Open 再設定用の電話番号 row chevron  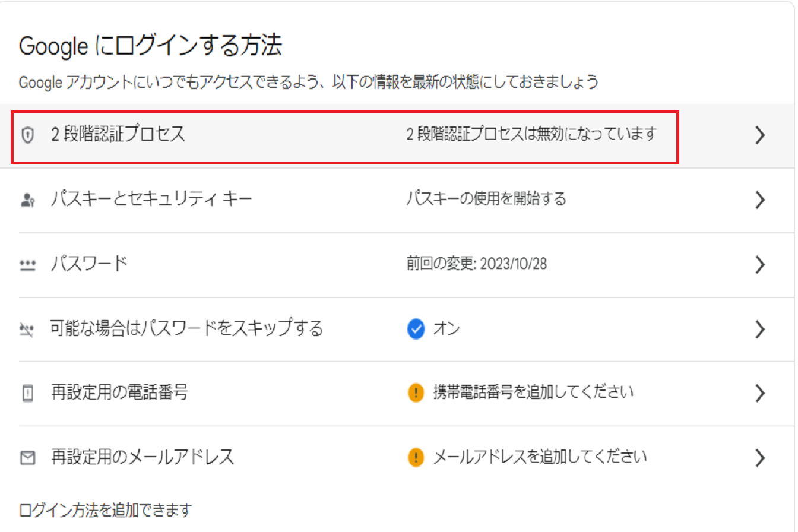pos(759,393)
